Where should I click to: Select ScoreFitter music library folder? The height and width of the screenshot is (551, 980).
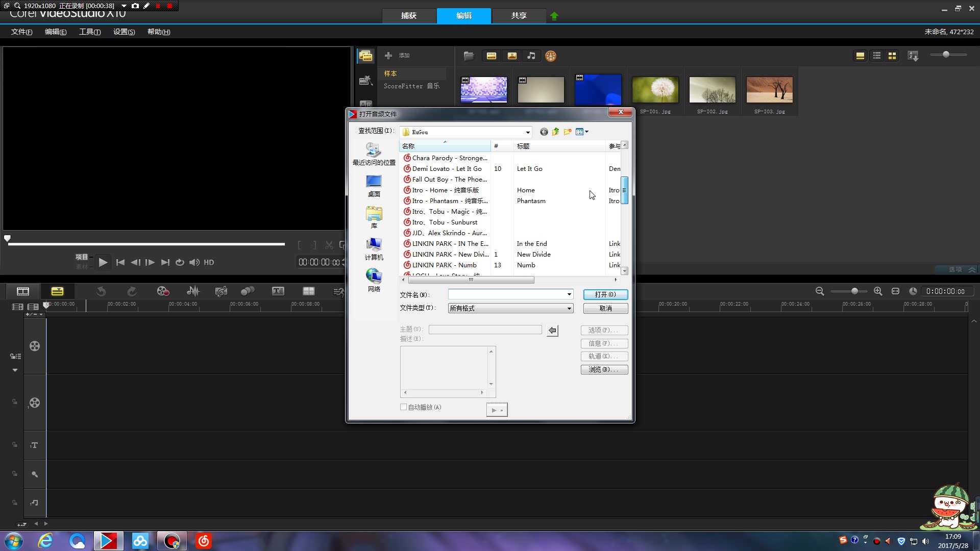click(411, 86)
